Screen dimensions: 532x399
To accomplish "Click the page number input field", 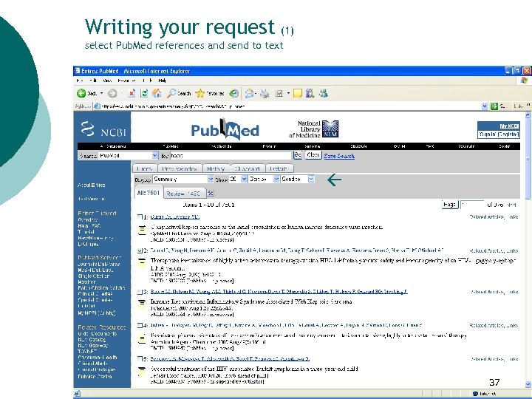I will coord(472,205).
